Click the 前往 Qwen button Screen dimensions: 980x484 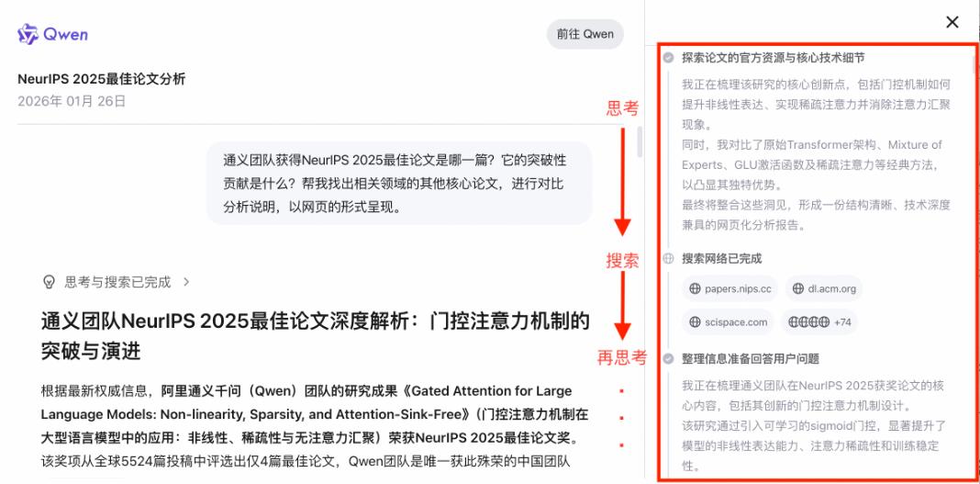pyautogui.click(x=585, y=34)
